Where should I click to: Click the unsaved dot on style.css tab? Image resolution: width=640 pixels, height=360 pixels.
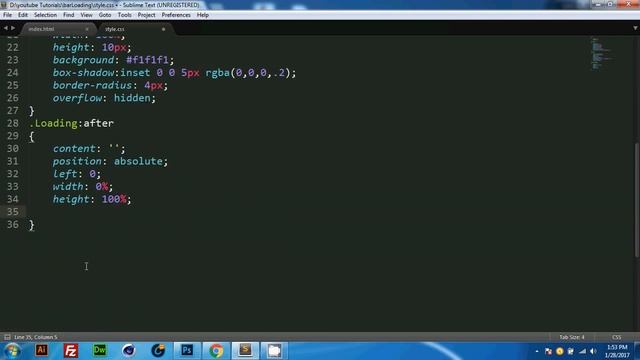164,29
